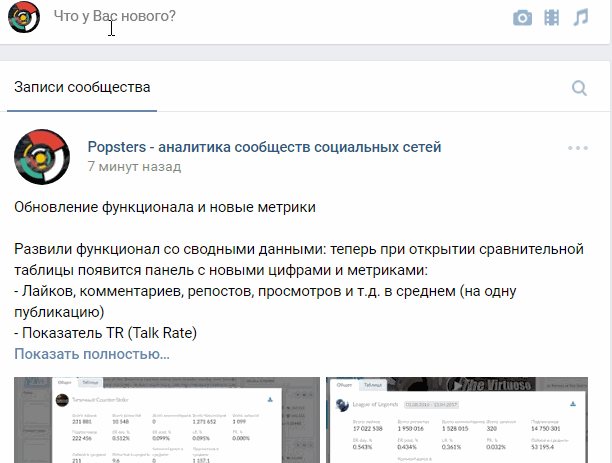Open the Popsters avatar in the post header
Screen dimensions: 612x463
click(x=42, y=157)
